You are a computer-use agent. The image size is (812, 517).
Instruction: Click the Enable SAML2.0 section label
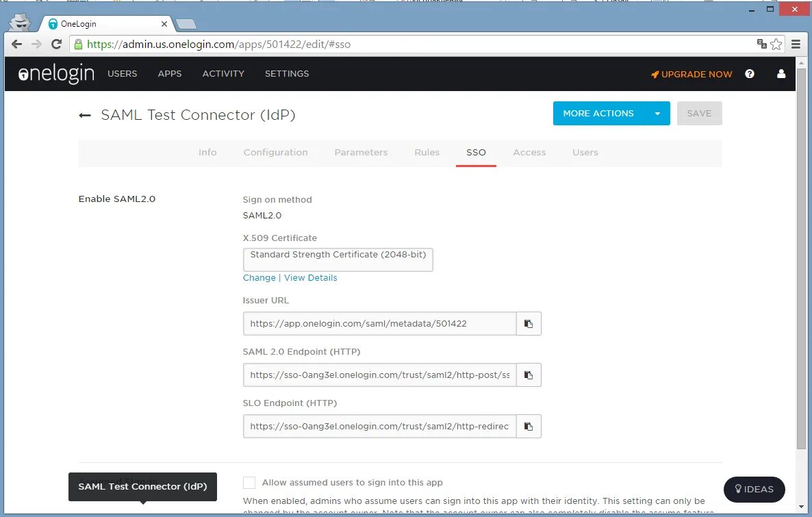(117, 199)
